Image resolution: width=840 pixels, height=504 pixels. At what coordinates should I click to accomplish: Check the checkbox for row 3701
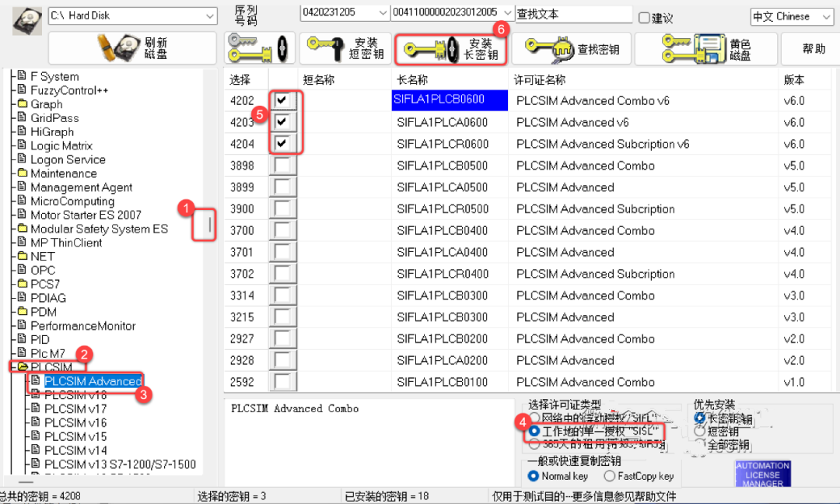coord(282,252)
